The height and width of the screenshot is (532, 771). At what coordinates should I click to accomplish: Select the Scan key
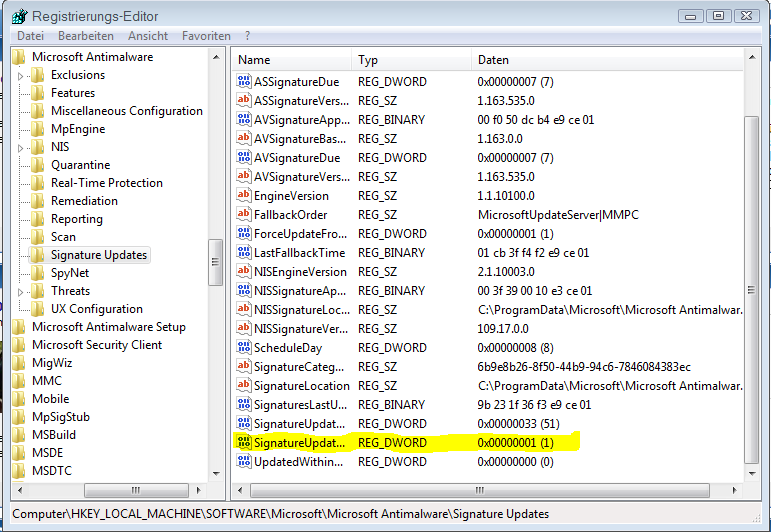pyautogui.click(x=63, y=237)
